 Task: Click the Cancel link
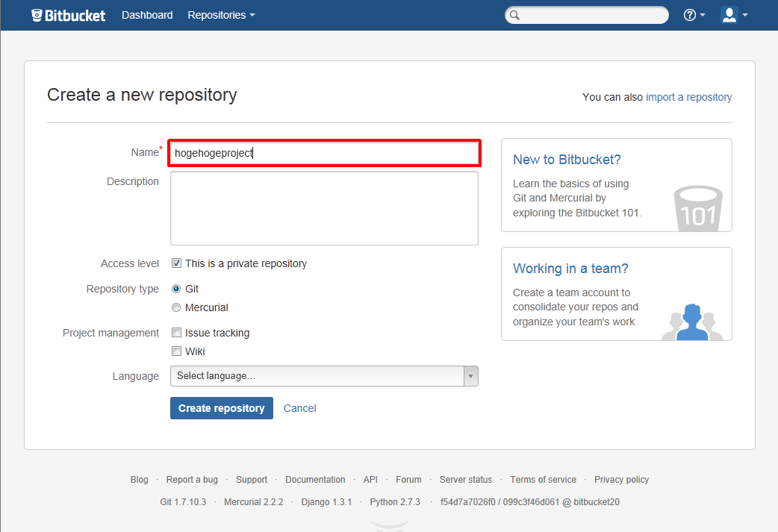tap(299, 408)
